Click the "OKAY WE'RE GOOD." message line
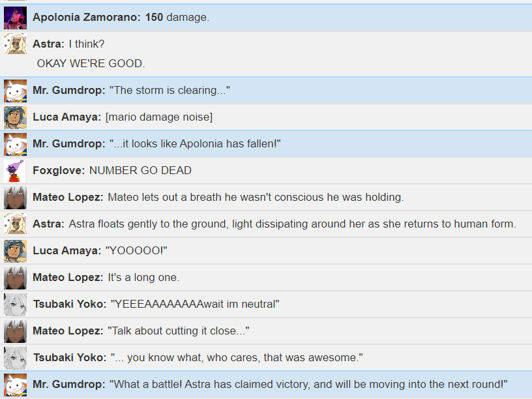532x399 pixels. pos(91,63)
